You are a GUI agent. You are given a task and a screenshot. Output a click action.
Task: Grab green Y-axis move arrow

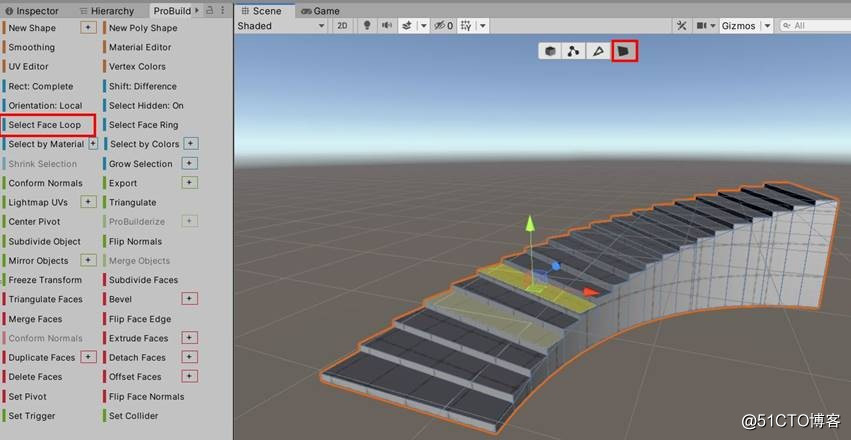click(x=530, y=224)
